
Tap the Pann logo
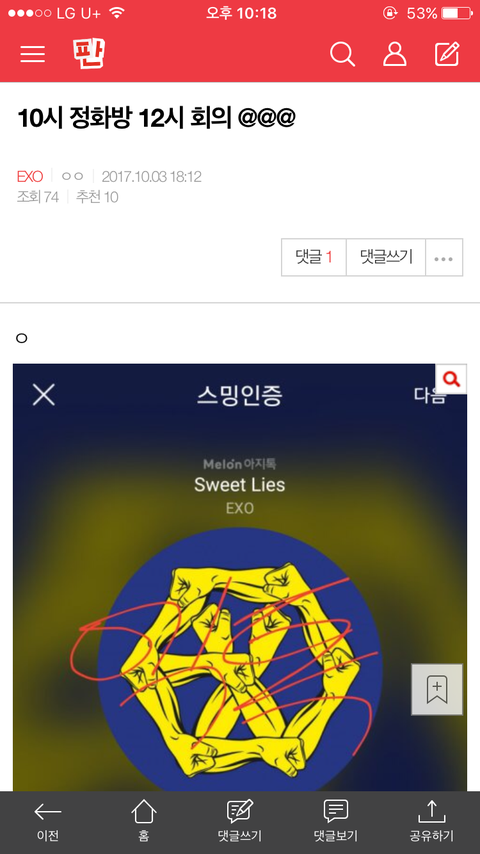88,53
